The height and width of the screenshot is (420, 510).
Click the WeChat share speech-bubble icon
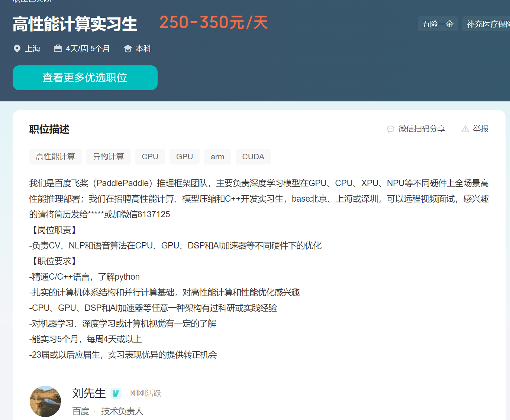tap(390, 129)
